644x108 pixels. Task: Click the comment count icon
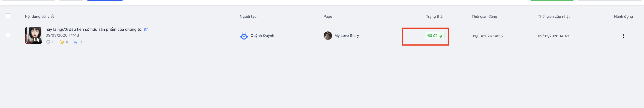point(48,42)
